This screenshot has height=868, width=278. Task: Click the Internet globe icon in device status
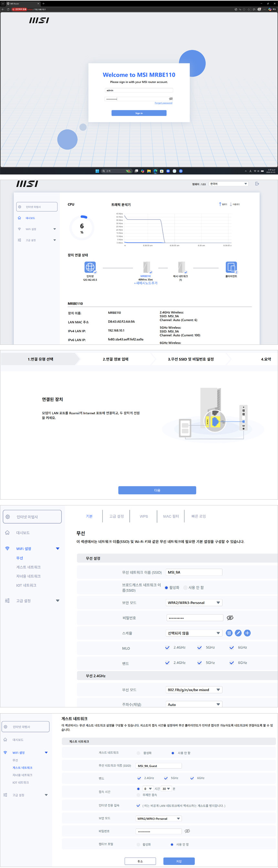(x=90, y=267)
